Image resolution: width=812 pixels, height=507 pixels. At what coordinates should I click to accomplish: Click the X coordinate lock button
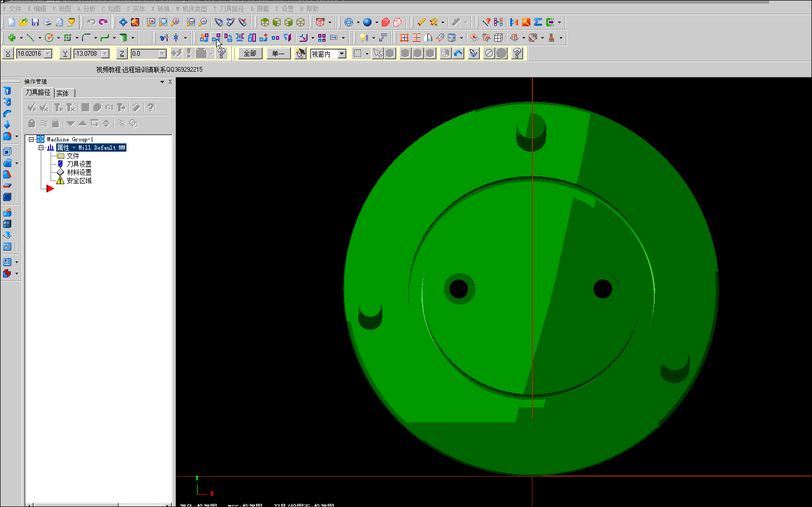point(8,54)
